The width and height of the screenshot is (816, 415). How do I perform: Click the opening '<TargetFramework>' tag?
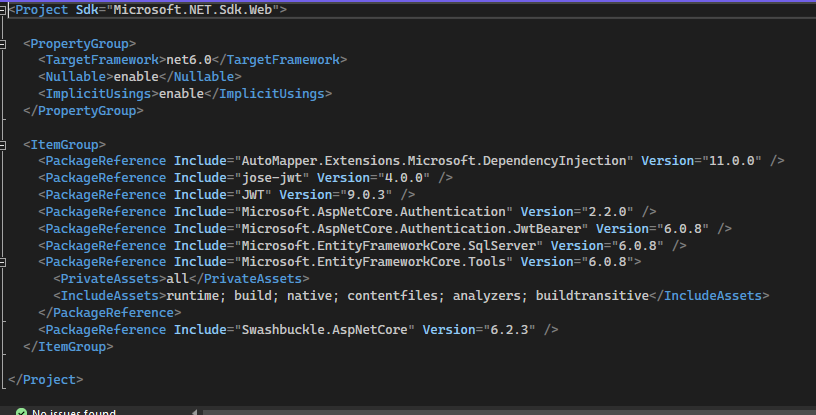click(102, 60)
